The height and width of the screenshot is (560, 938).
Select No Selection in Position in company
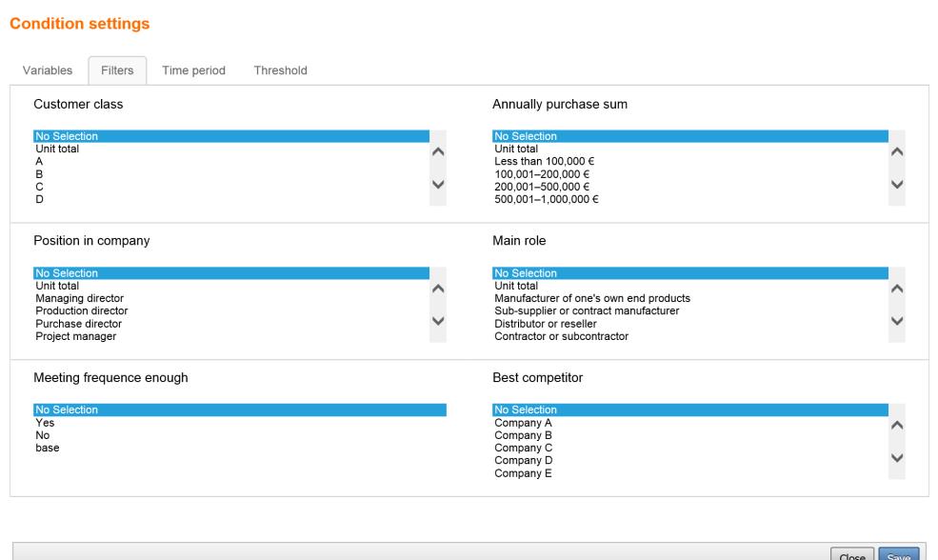231,273
